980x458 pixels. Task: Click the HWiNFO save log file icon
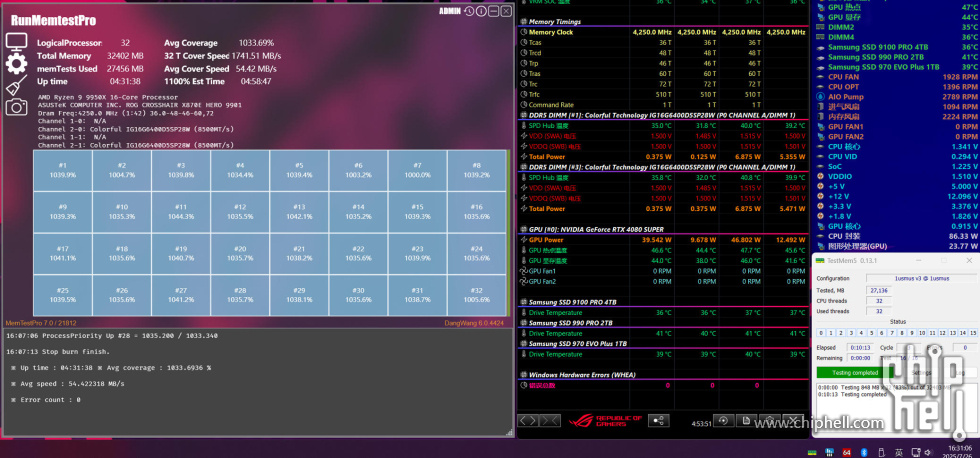coord(747,421)
